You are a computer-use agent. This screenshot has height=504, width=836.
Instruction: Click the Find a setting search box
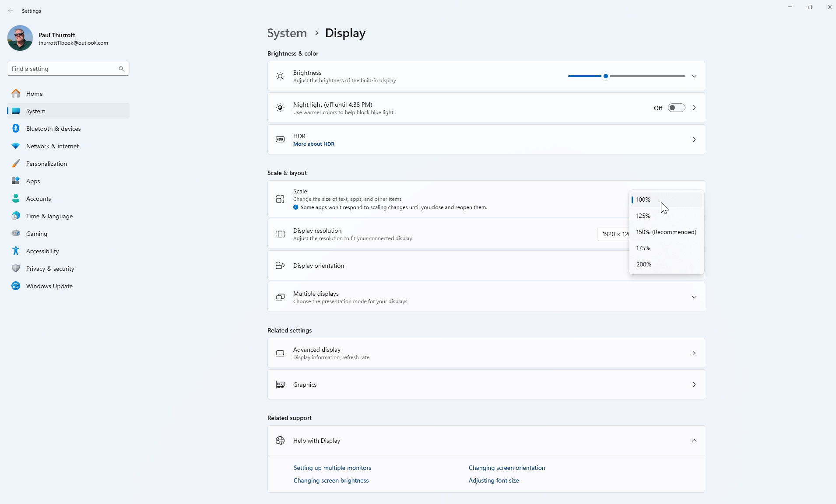coord(63,69)
